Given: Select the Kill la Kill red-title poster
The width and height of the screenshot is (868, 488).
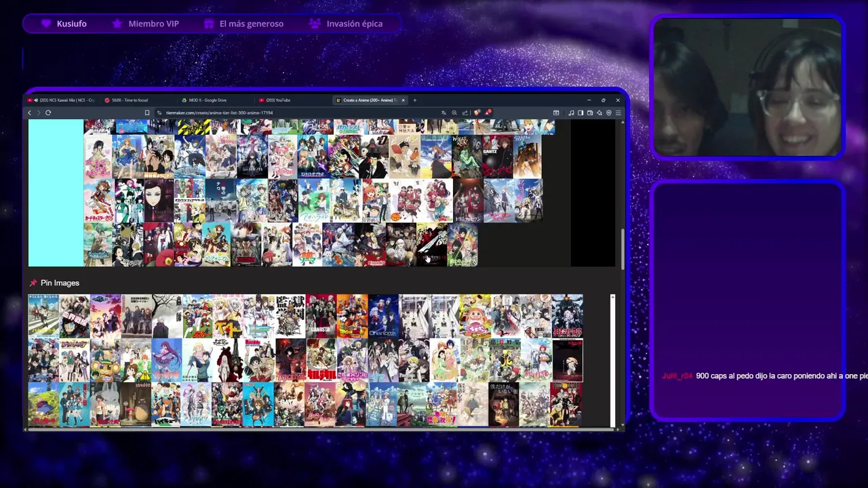Looking at the screenshot, I should 321,360.
